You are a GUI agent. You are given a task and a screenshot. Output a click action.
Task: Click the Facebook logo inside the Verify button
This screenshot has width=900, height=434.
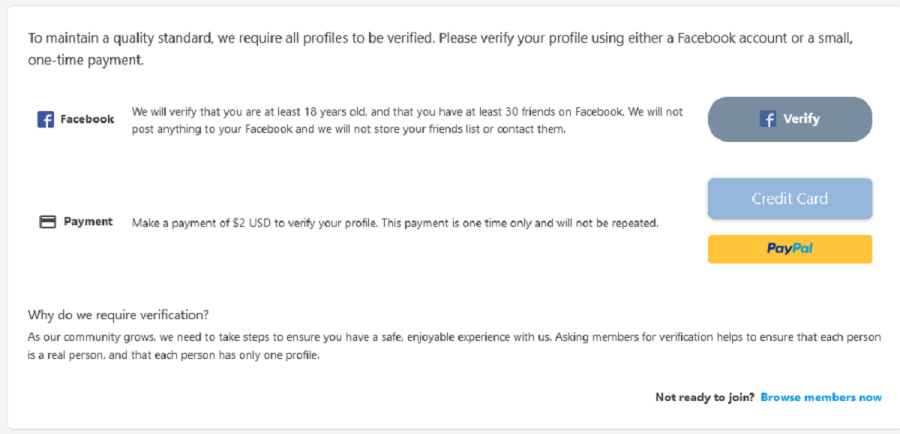pyautogui.click(x=768, y=119)
